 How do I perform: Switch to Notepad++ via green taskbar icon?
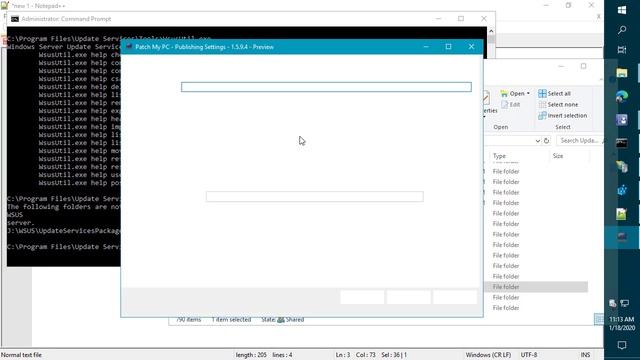pyautogui.click(x=622, y=214)
